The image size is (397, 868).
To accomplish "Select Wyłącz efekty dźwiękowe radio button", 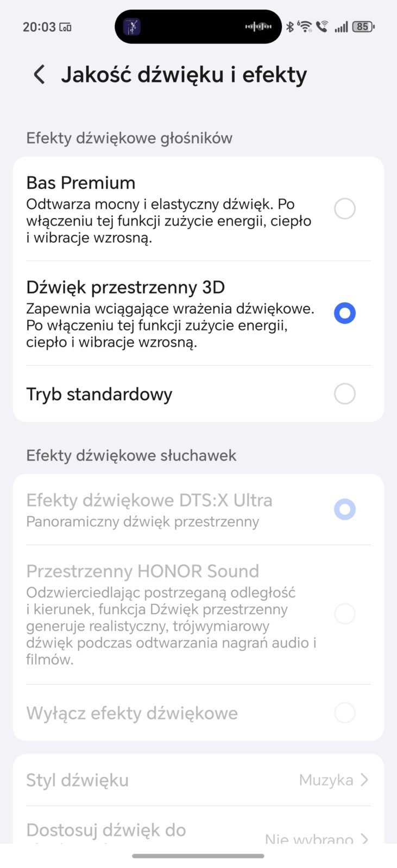I will [x=344, y=713].
